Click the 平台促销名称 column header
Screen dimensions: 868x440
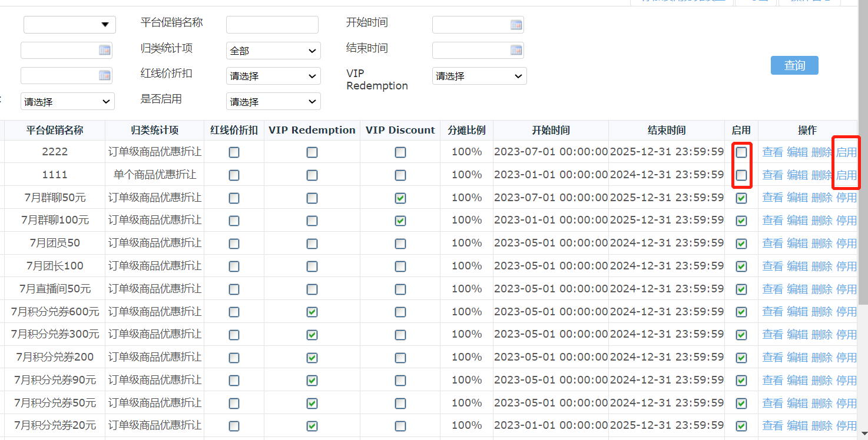click(55, 131)
